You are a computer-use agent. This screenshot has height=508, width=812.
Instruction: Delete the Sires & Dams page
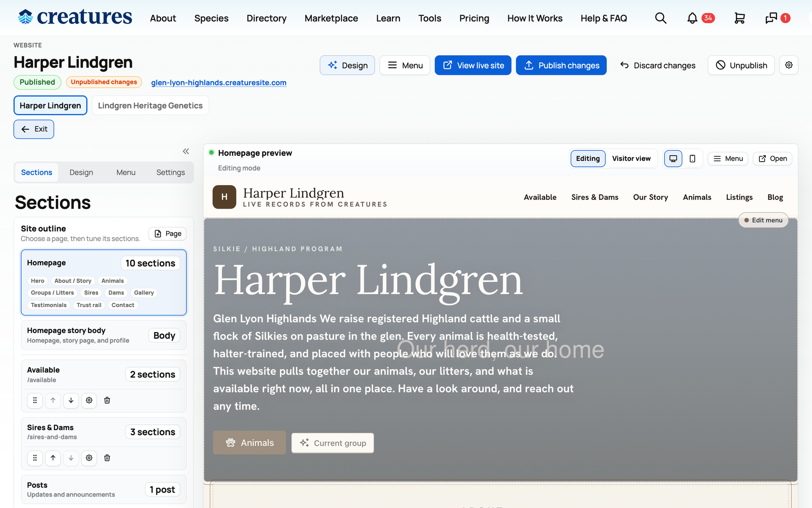click(107, 458)
